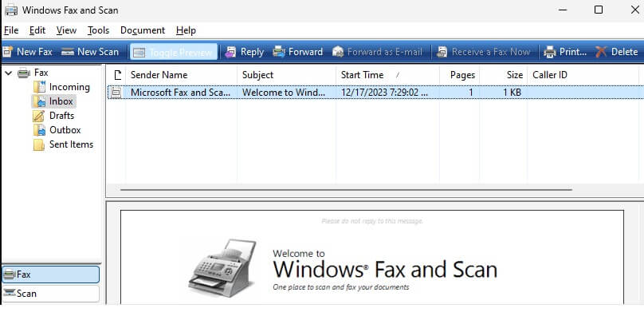Image resolution: width=644 pixels, height=316 pixels.
Task: Open the Edit menu
Action: click(37, 30)
